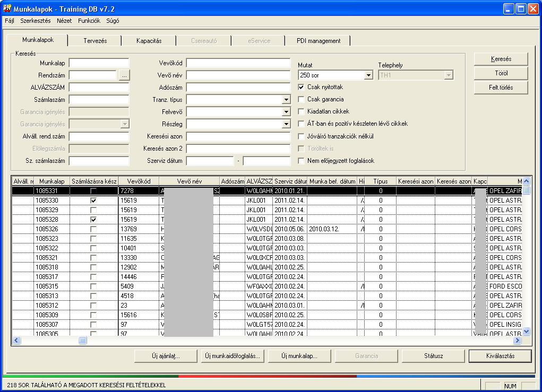Screen dimensions: 542x392
Task: Click the Kiválasztás button
Action: [x=500, y=356]
